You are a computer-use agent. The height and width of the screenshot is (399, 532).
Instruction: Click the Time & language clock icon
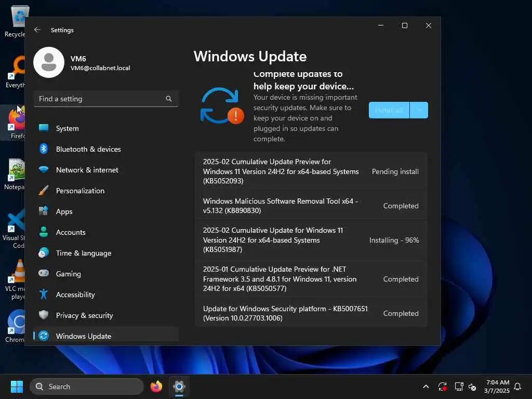[44, 253]
